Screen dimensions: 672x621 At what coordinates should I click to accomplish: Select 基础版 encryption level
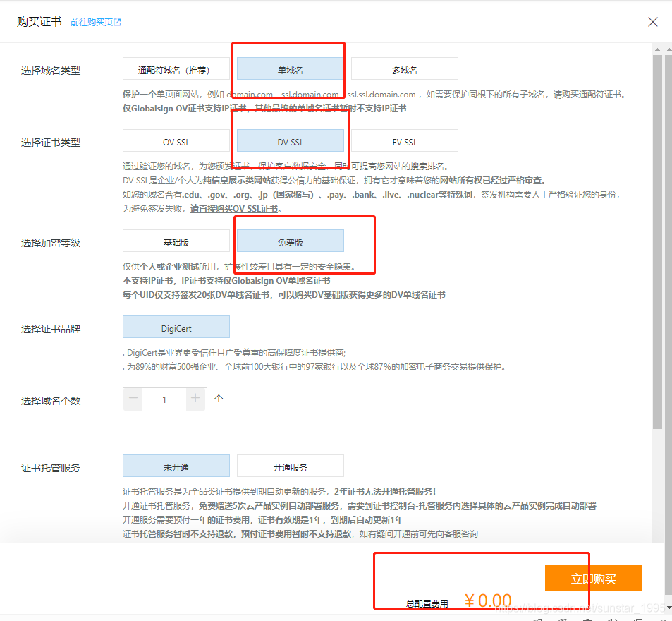click(x=176, y=241)
